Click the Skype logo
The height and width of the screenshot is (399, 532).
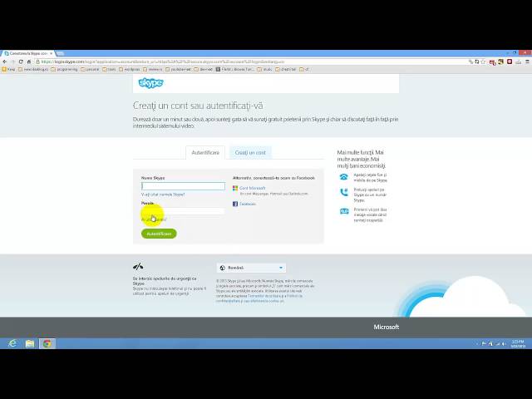pyautogui.click(x=150, y=83)
